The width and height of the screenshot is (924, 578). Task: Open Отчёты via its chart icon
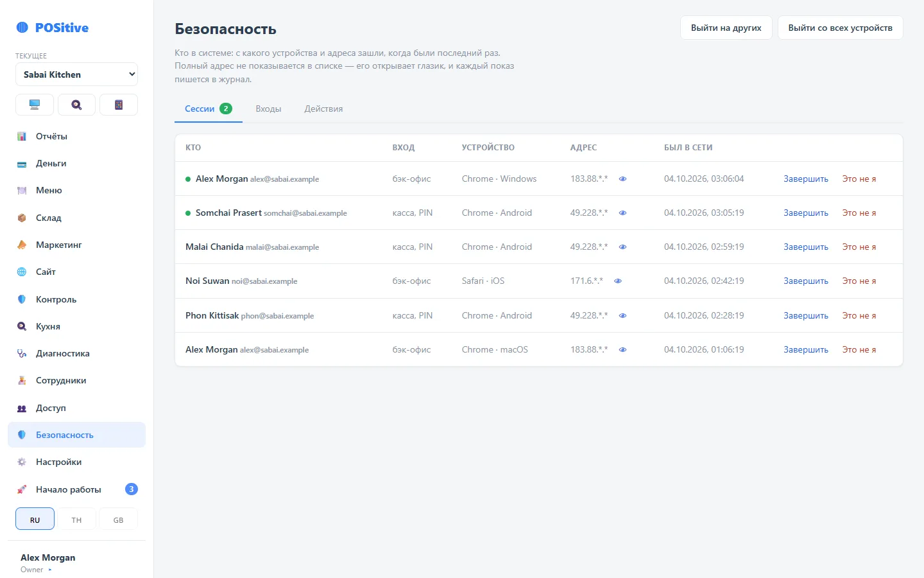(22, 136)
